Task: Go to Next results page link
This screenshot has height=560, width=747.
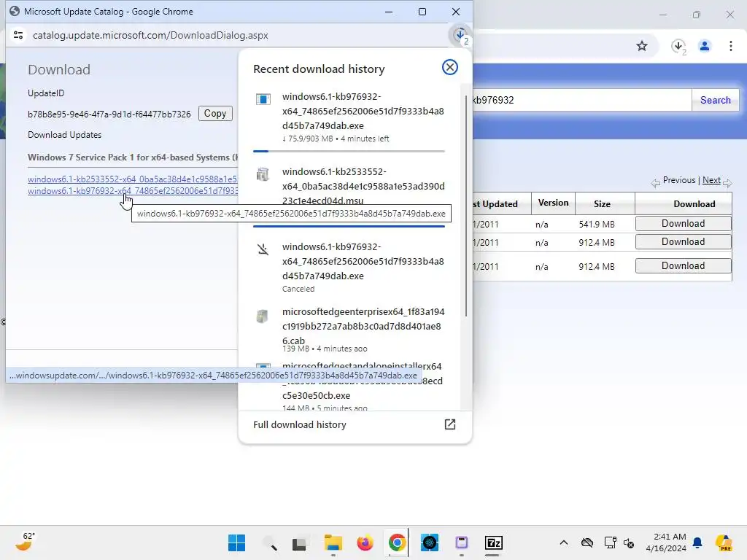Action: 711,180
